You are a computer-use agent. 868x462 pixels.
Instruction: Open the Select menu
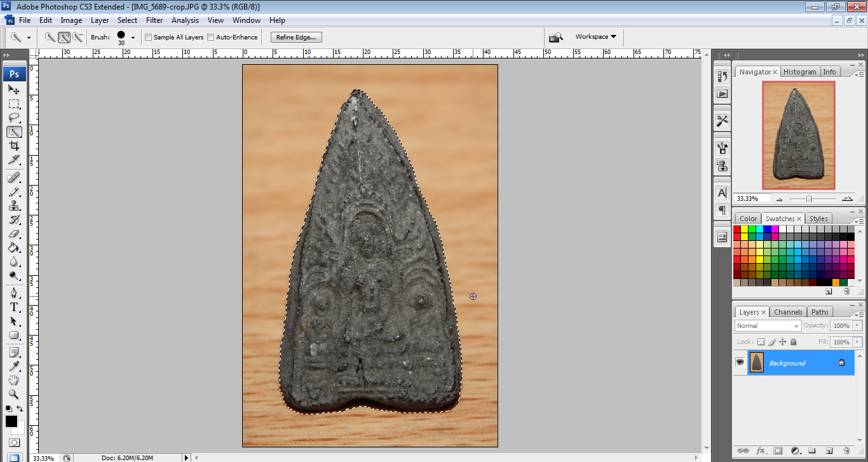point(127,20)
